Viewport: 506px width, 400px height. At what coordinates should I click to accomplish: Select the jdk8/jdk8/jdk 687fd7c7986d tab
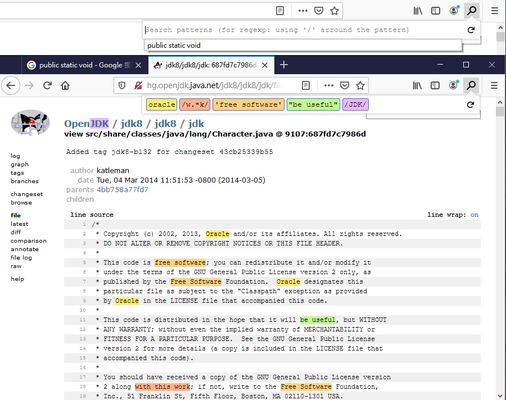coord(211,65)
